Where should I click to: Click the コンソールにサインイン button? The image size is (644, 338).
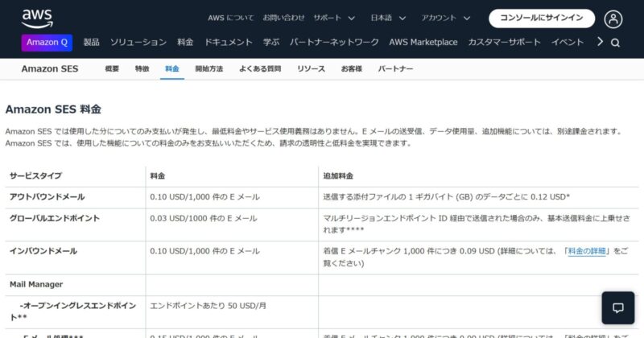[x=542, y=18]
